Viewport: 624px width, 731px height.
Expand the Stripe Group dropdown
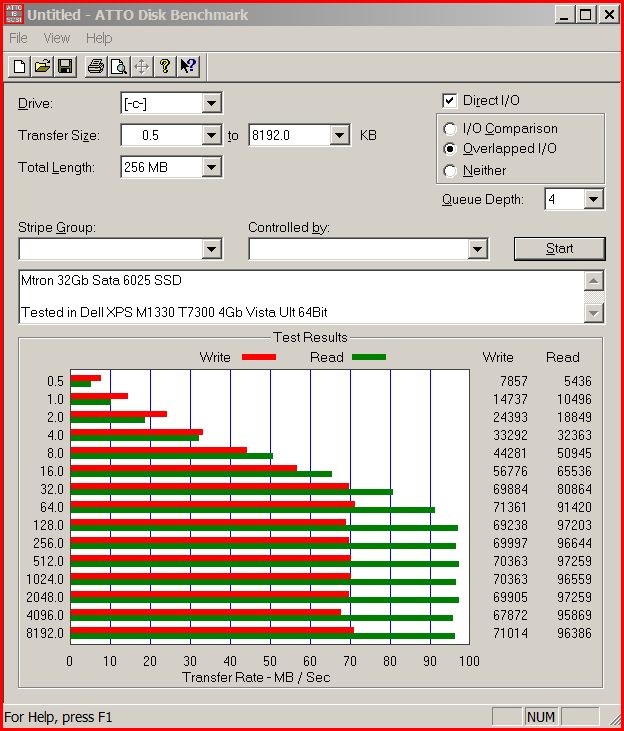tap(211, 249)
